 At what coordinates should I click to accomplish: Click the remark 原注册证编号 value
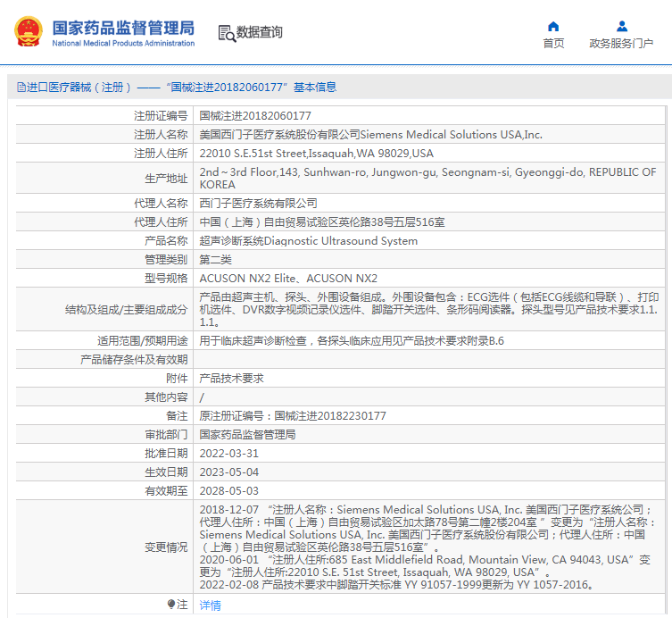tap(293, 416)
